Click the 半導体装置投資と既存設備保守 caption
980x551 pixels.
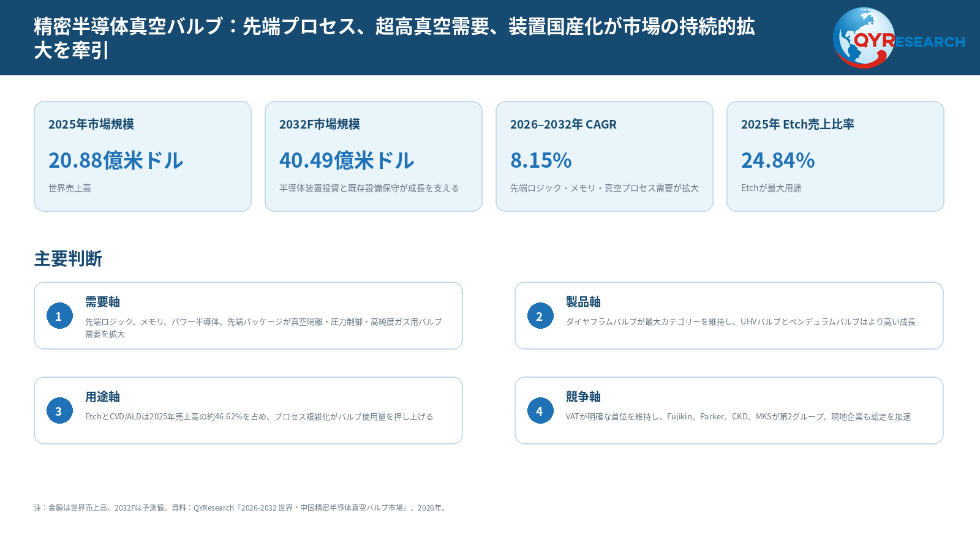tap(369, 188)
